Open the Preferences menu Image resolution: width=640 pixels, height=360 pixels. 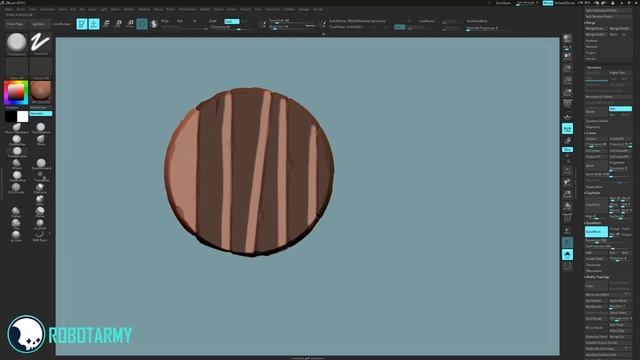click(x=187, y=9)
